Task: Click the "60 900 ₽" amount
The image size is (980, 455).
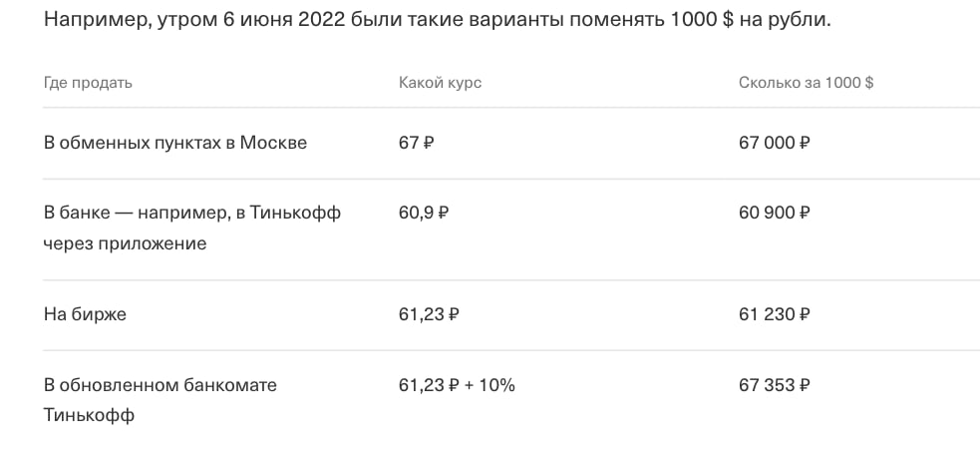Action: point(774,213)
